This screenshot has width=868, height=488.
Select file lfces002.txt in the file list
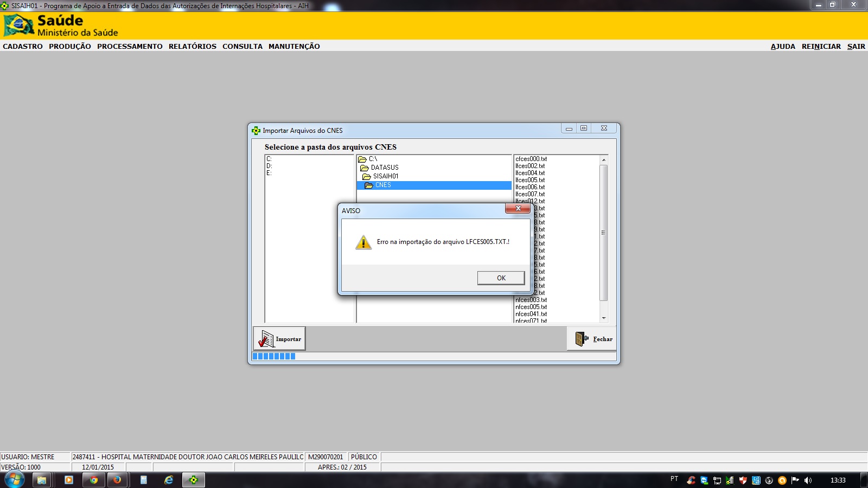point(530,166)
